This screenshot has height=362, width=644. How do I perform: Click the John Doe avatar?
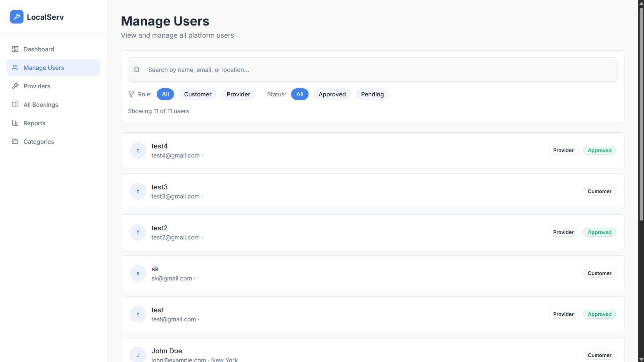pyautogui.click(x=138, y=355)
